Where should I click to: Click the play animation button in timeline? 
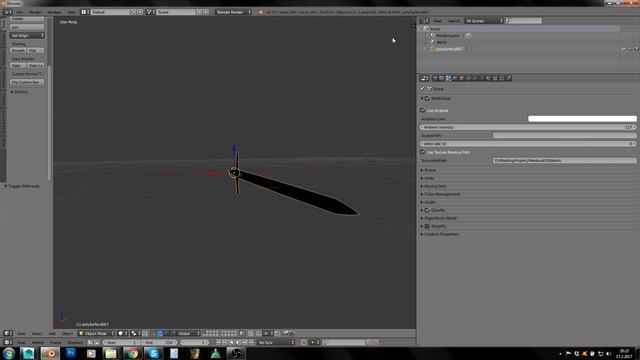point(238,342)
